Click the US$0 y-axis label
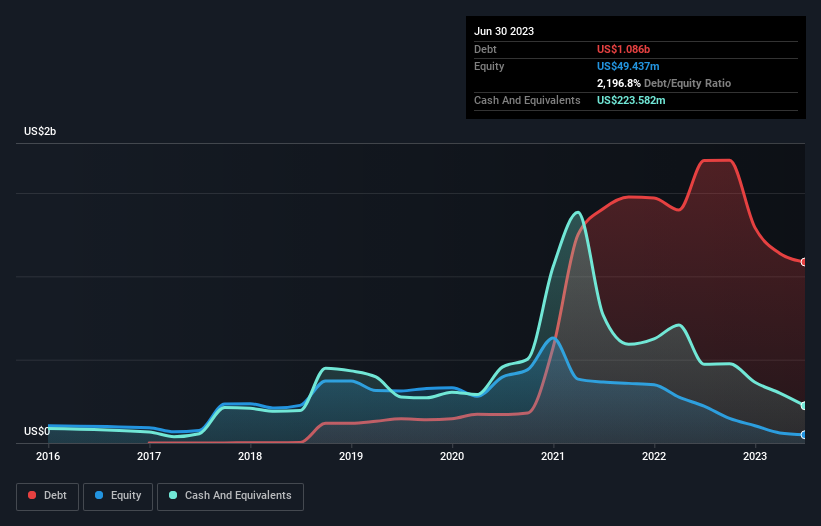The width and height of the screenshot is (821, 526). coord(37,431)
